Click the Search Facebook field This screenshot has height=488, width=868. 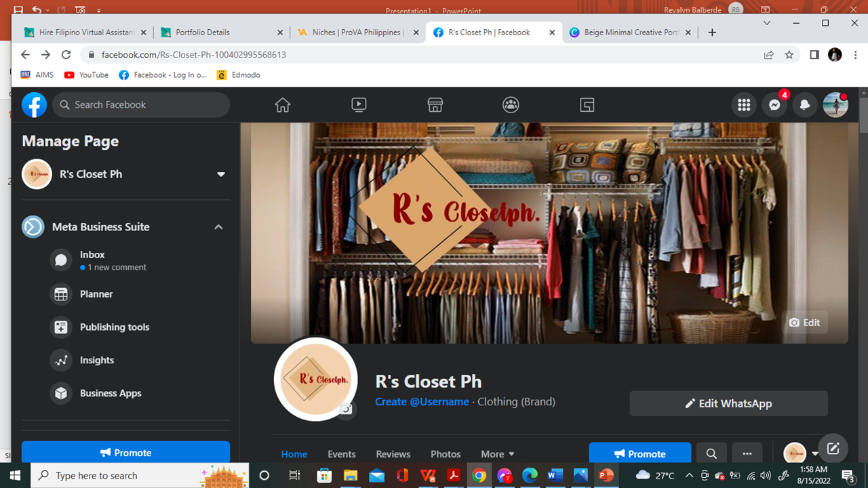(x=141, y=105)
